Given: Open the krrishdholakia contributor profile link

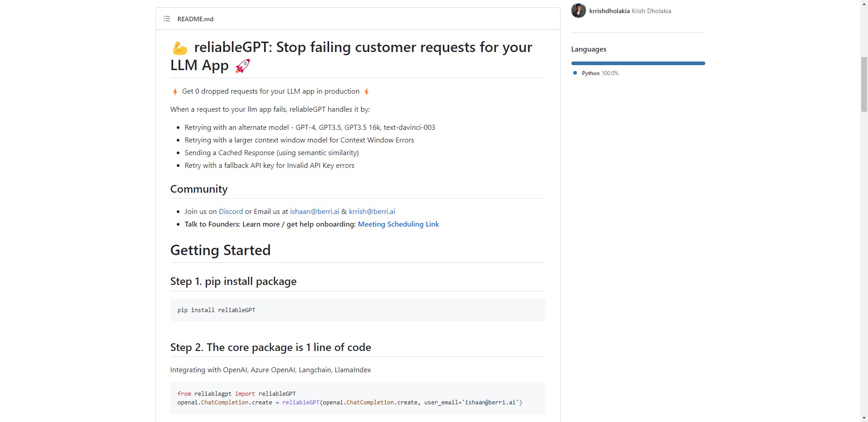Looking at the screenshot, I should (609, 11).
